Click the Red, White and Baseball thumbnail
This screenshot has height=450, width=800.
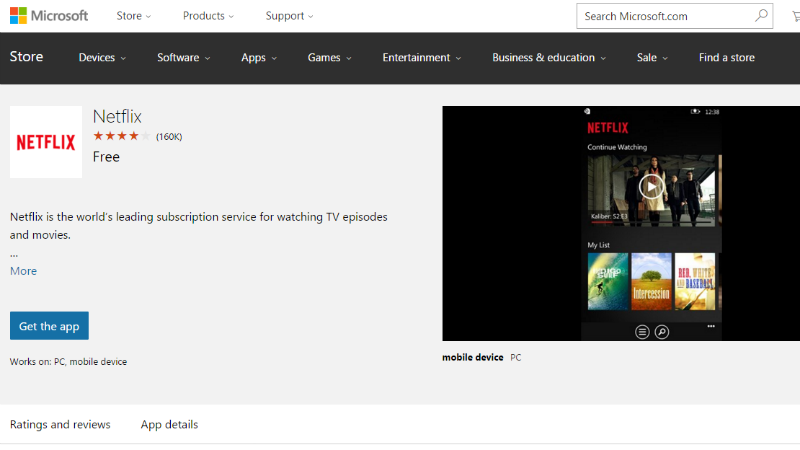(695, 281)
